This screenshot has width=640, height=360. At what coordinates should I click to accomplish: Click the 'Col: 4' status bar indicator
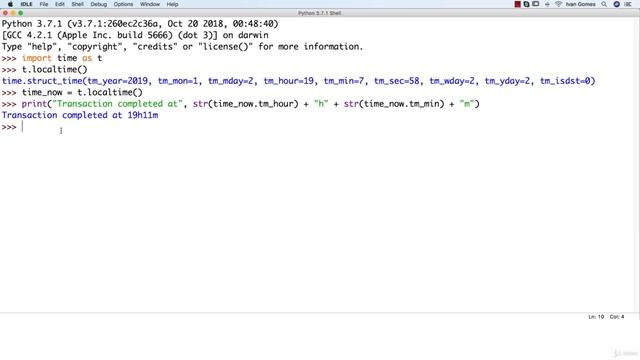(617, 317)
